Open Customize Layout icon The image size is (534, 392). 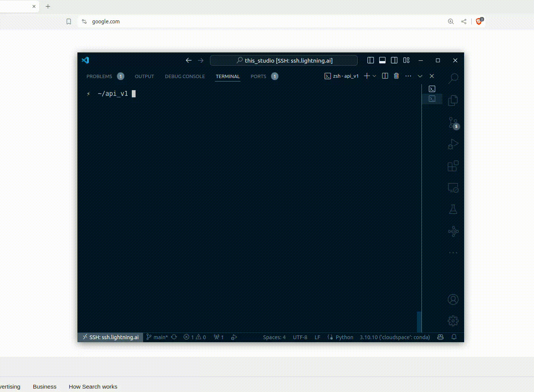(x=406, y=60)
